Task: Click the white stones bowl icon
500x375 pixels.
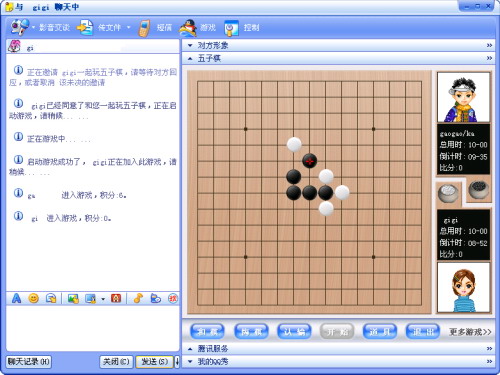Action: pos(448,194)
